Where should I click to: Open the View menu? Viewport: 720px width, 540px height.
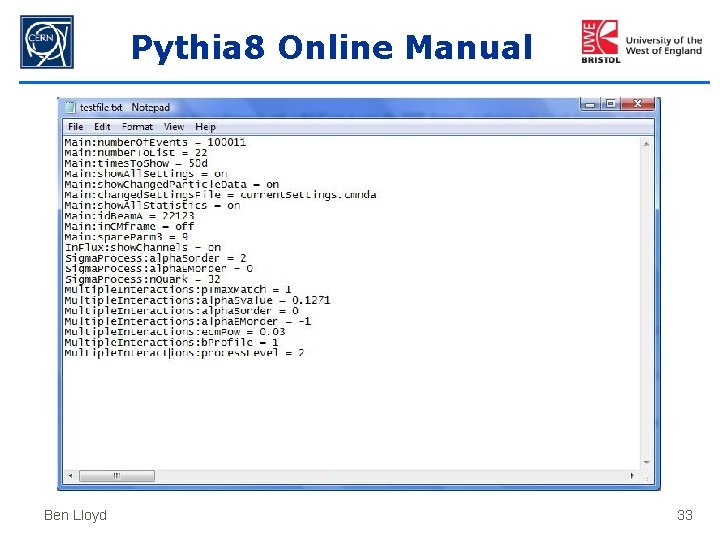[x=174, y=127]
